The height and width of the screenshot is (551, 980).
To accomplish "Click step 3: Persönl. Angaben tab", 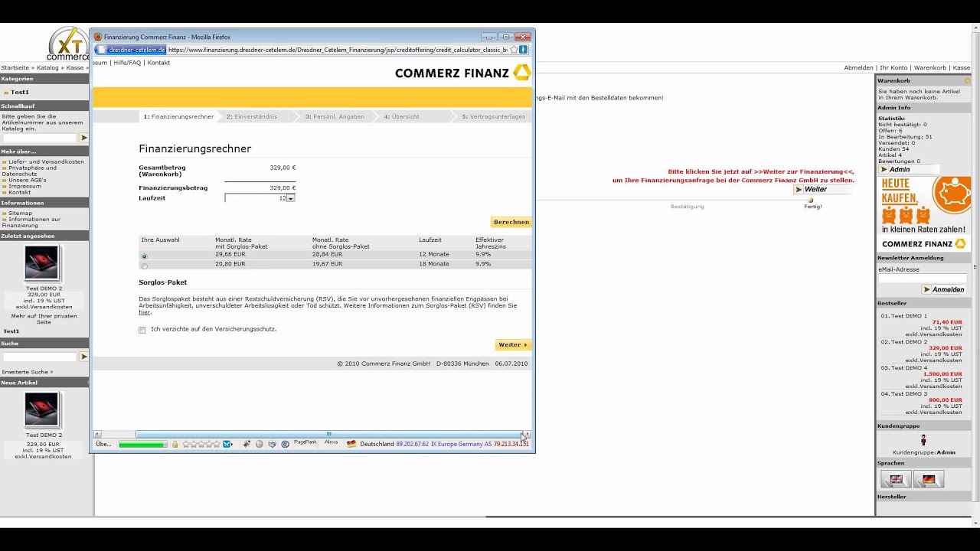I will [x=335, y=116].
